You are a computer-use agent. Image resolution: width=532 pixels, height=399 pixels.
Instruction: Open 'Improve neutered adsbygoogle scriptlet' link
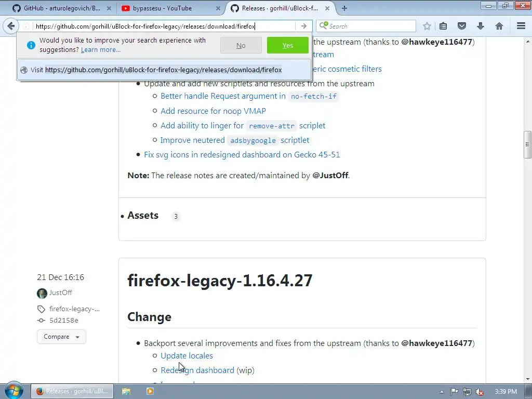[x=235, y=140]
